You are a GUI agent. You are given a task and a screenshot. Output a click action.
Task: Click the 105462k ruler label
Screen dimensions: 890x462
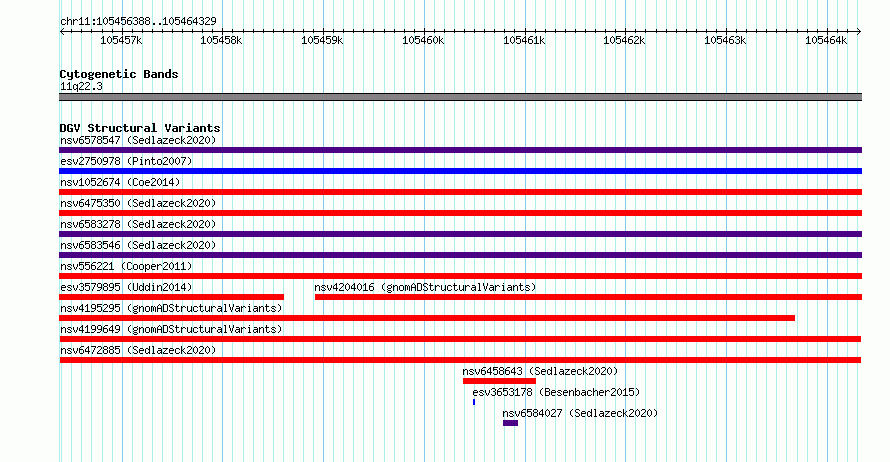[x=624, y=40]
